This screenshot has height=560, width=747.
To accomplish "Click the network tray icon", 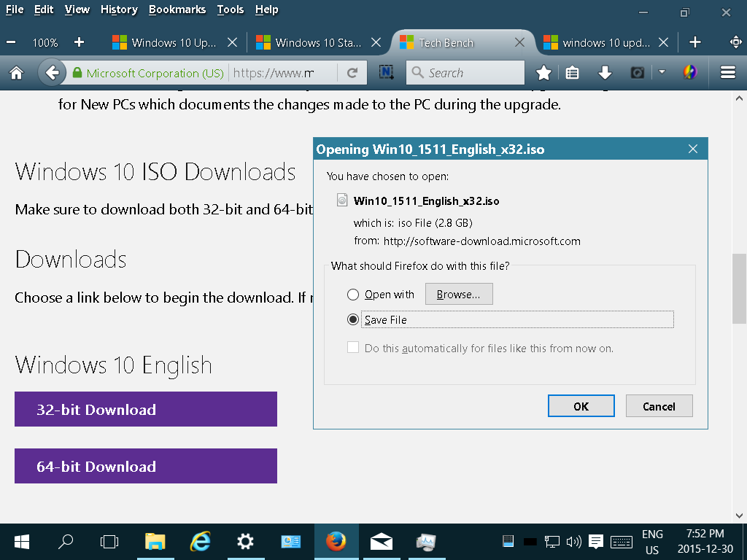I will (x=552, y=542).
